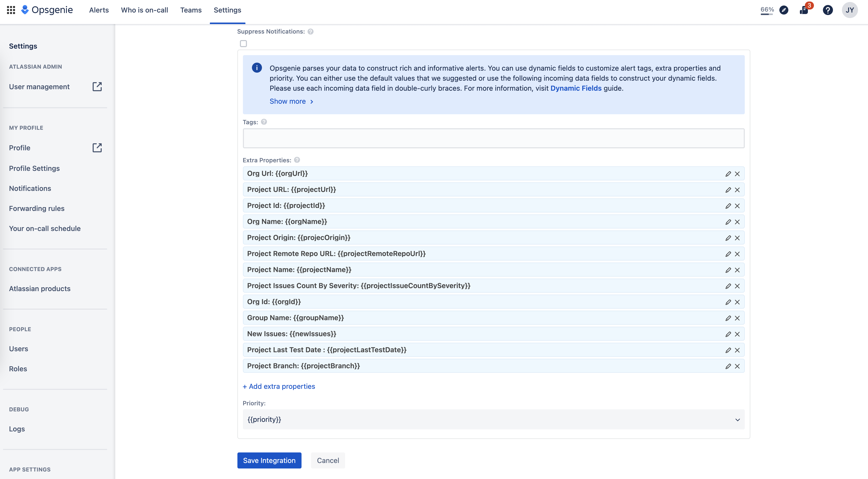Open the notifications megaphone icon

804,10
